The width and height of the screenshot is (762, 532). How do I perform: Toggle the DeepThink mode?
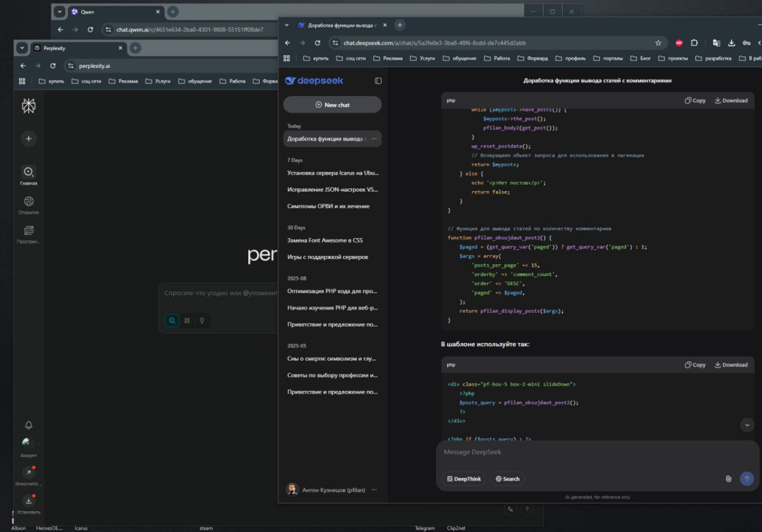pos(464,479)
